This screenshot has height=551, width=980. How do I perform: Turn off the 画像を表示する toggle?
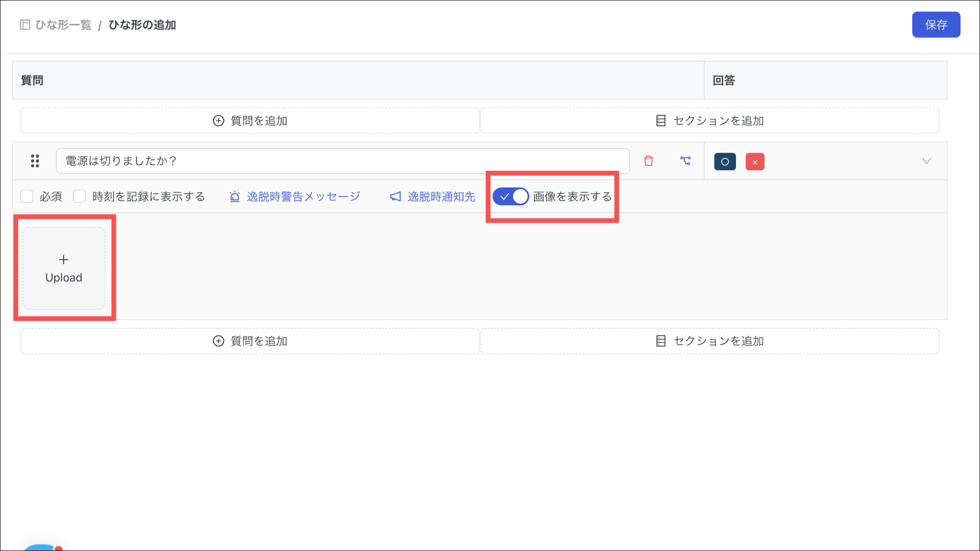click(x=511, y=197)
